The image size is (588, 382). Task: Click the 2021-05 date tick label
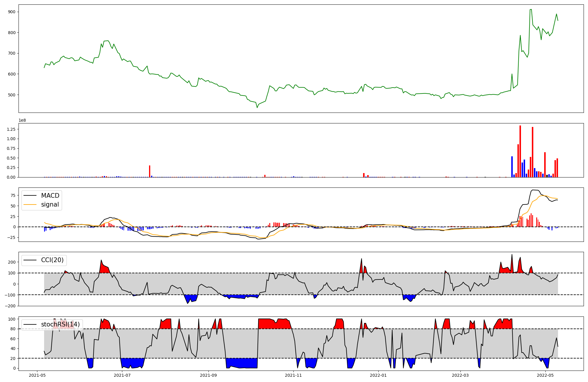pos(37,375)
